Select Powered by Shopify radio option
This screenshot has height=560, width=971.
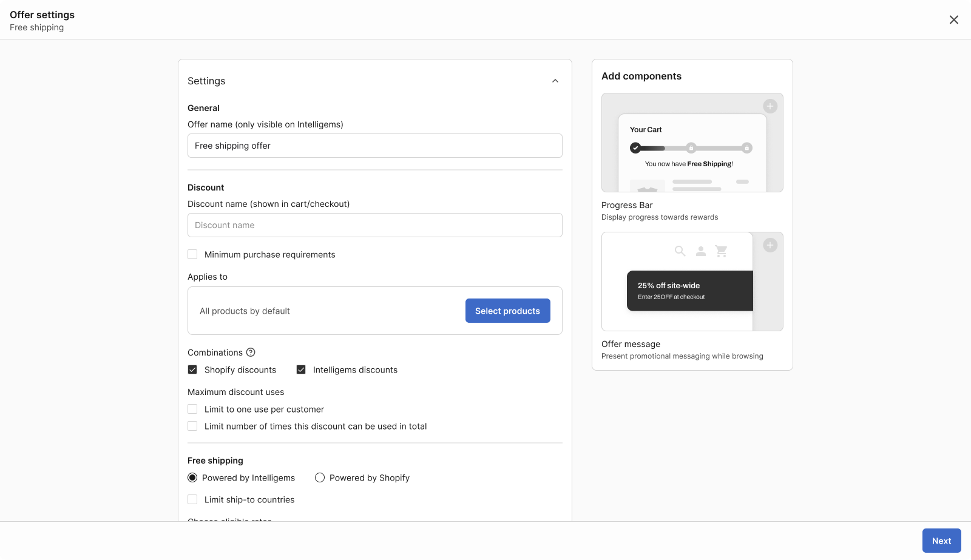point(320,478)
